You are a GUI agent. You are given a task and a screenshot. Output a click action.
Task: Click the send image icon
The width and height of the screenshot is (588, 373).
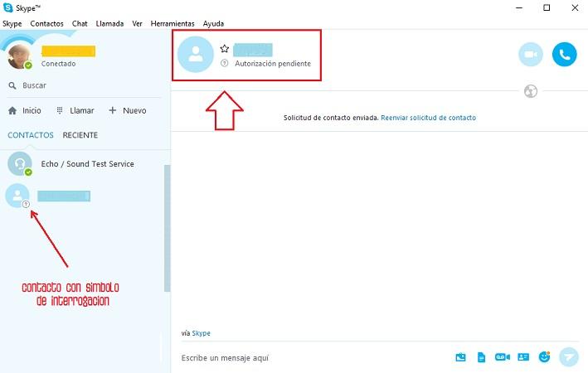point(461,357)
